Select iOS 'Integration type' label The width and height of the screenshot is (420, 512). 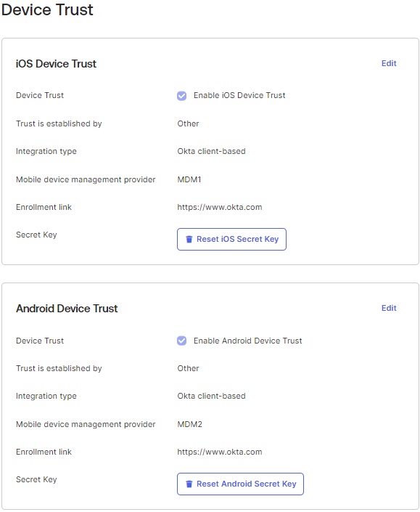point(46,152)
